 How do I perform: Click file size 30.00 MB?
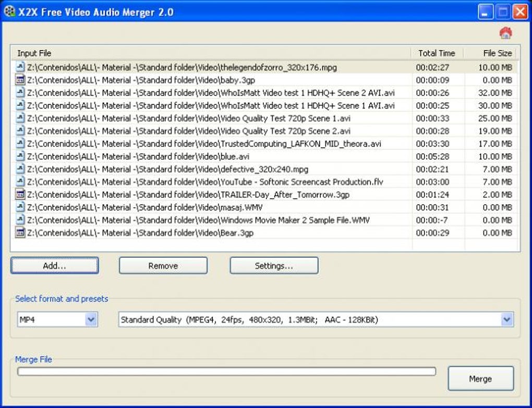[495, 105]
